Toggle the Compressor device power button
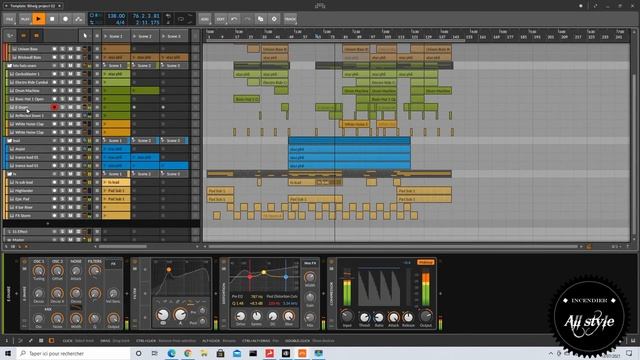Viewport: 640px width, 360px height. 331,262
